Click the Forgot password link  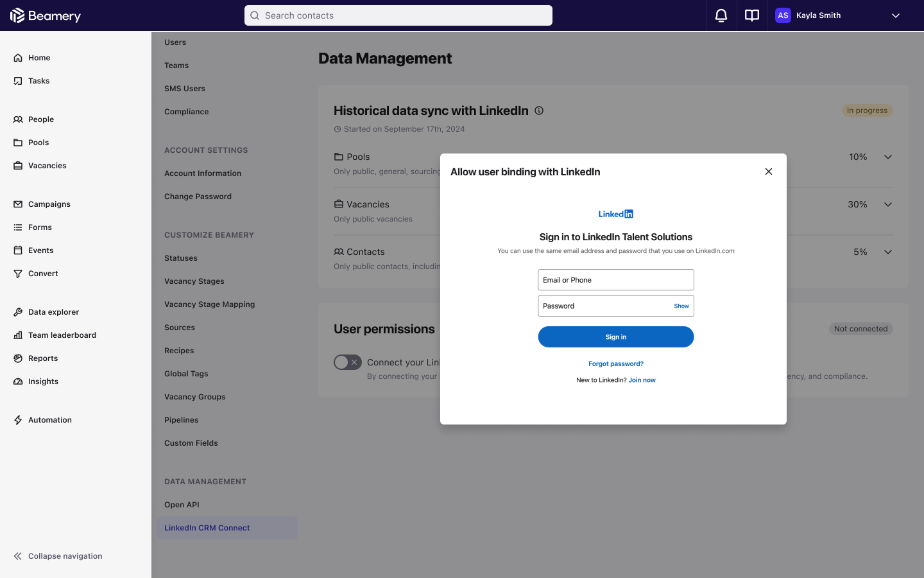click(x=616, y=363)
